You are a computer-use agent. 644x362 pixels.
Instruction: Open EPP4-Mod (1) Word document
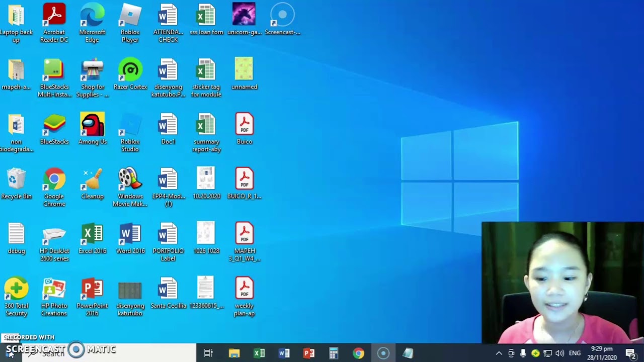coord(168,188)
